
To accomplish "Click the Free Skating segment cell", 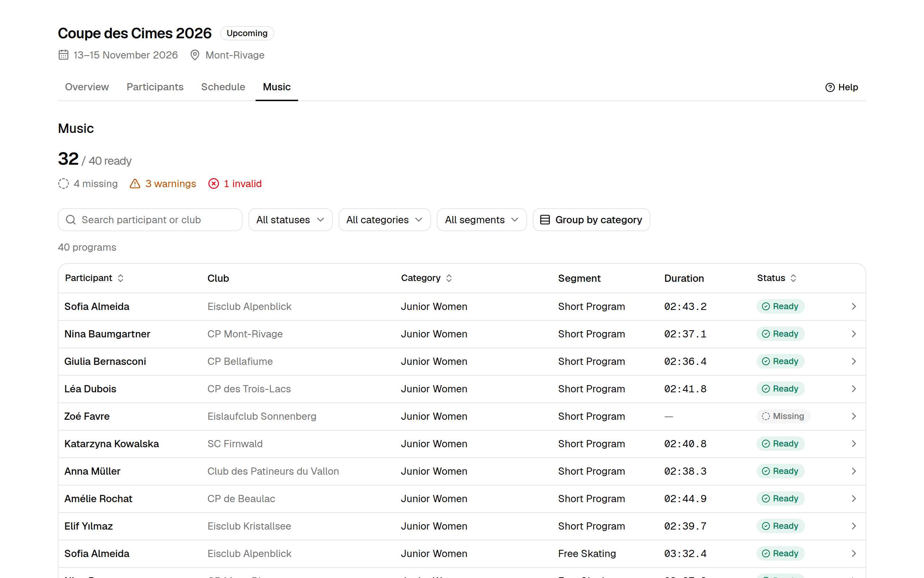I will tap(587, 553).
